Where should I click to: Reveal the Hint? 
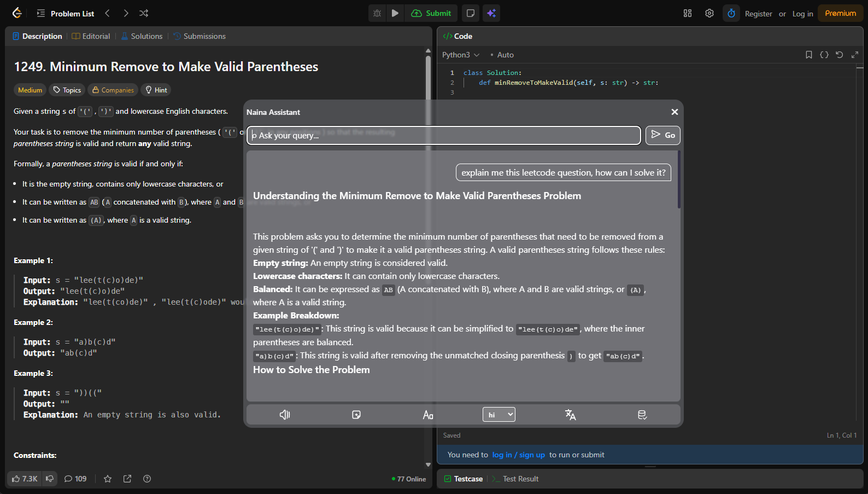[x=156, y=90]
